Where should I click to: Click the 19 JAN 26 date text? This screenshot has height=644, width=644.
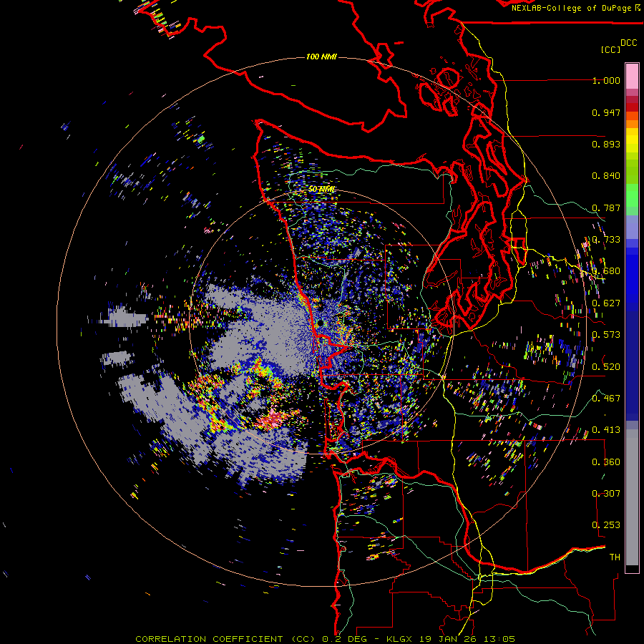447,639
